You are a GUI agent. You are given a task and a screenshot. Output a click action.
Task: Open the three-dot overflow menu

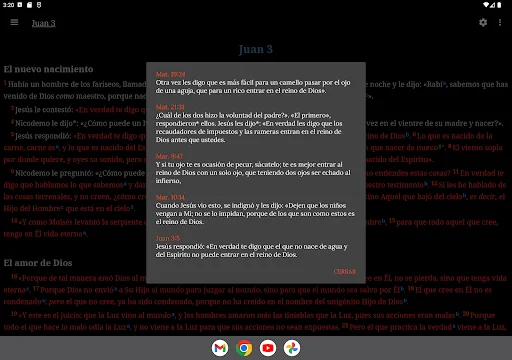(500, 22)
